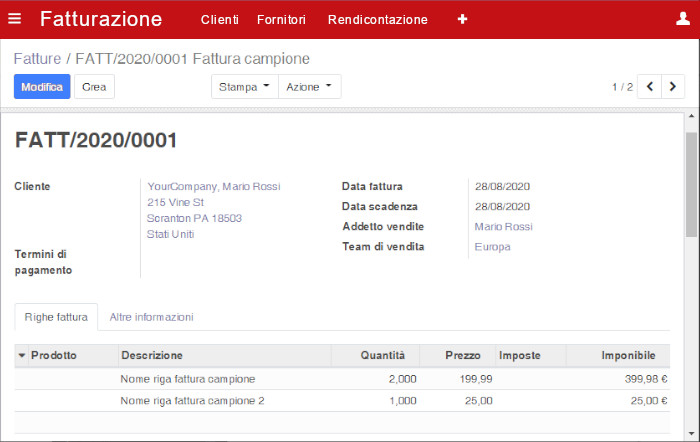Screen dimensions: 700x442
Task: Open the Europa sales team link
Action: point(492,247)
